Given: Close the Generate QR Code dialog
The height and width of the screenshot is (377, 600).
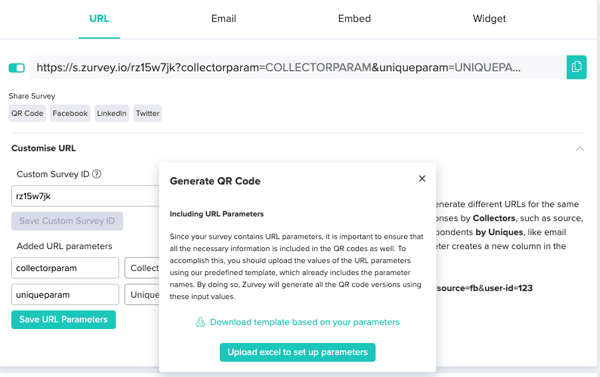Looking at the screenshot, I should [x=422, y=179].
